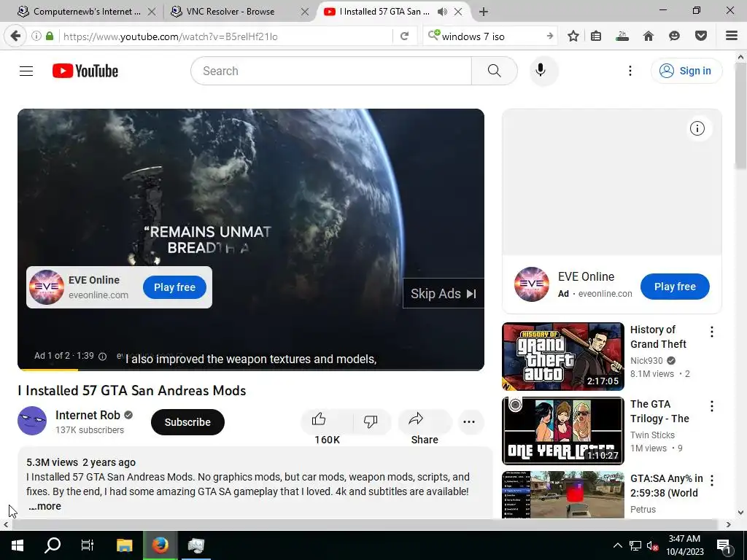Open File Explorer from the taskbar

pyautogui.click(x=124, y=545)
